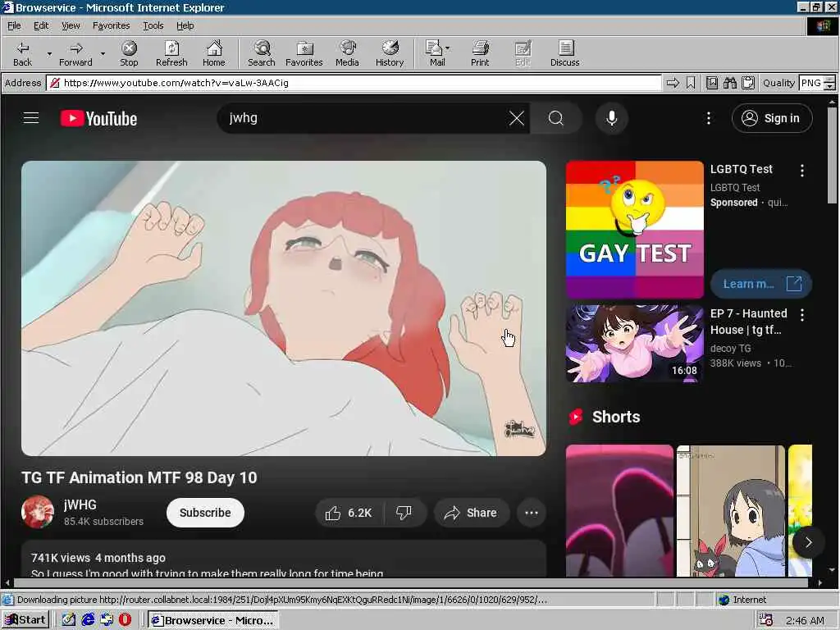Image resolution: width=840 pixels, height=630 pixels.
Task: Open the Media toolbar button
Action: (x=347, y=54)
